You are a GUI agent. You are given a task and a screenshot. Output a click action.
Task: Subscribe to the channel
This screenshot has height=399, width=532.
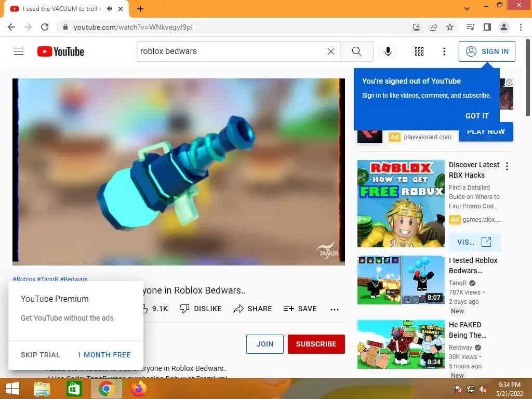[x=316, y=344]
